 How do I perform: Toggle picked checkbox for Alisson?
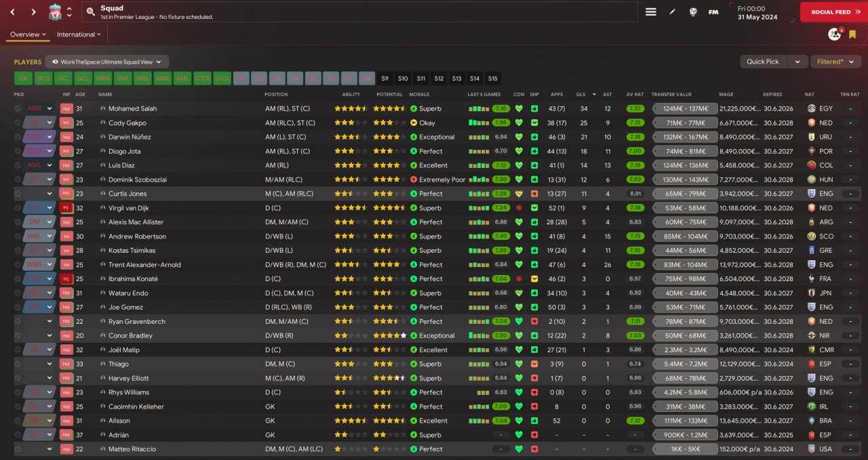pyautogui.click(x=18, y=421)
